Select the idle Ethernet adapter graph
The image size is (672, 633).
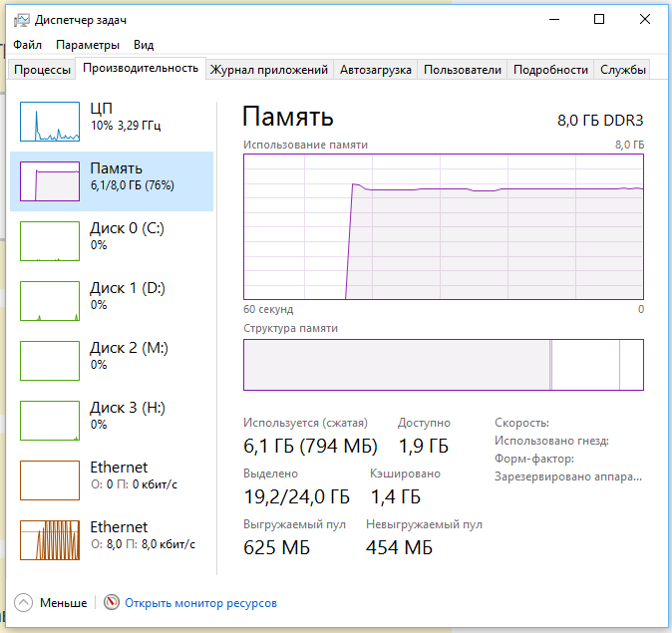click(x=50, y=480)
